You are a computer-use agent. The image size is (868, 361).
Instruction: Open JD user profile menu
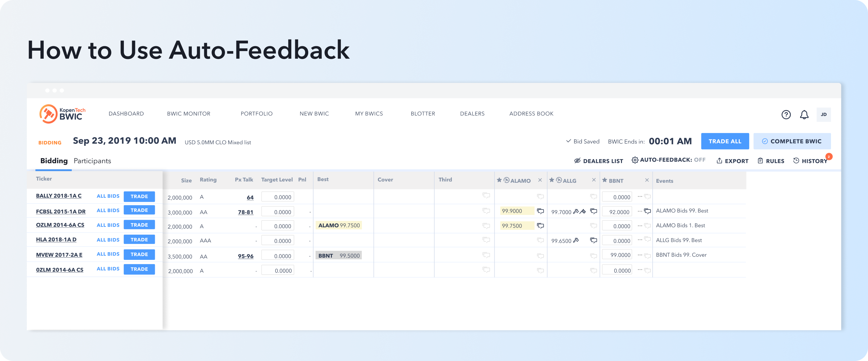pos(823,114)
